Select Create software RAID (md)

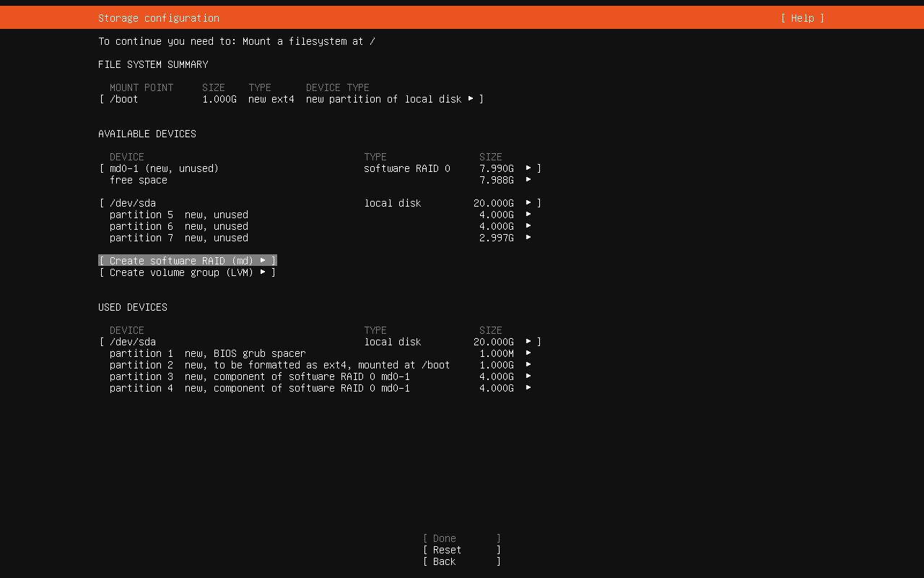pos(188,261)
